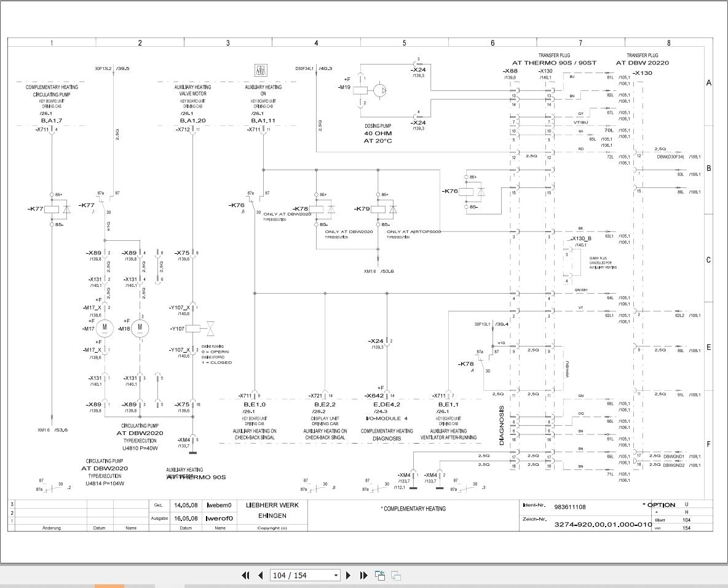Viewport: 728px width, 588px height.
Task: Jump to the last page
Action: (363, 576)
